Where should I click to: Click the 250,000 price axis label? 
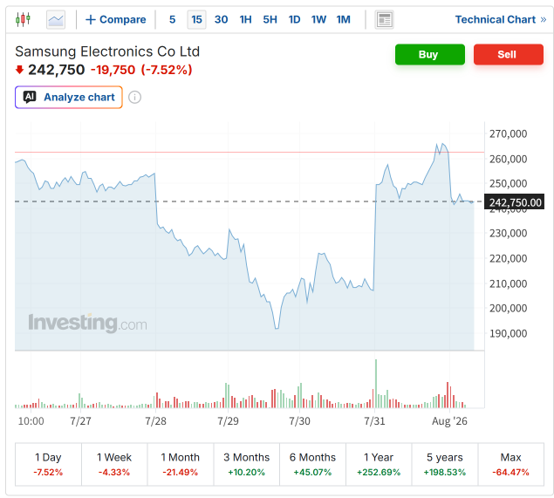(x=508, y=184)
